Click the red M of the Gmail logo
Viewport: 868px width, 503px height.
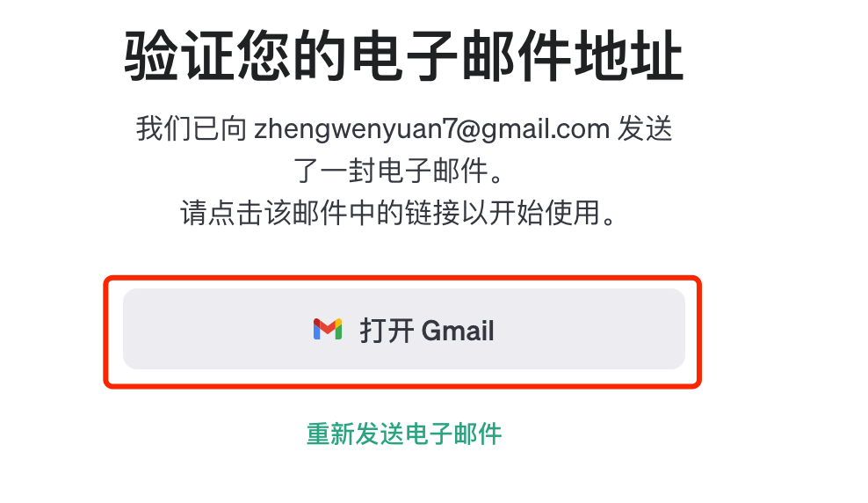(x=328, y=327)
